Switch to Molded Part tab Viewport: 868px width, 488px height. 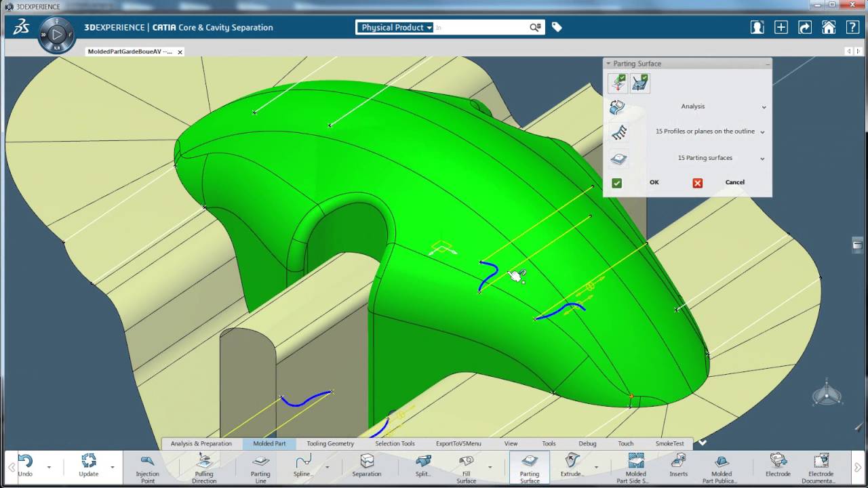tap(270, 443)
